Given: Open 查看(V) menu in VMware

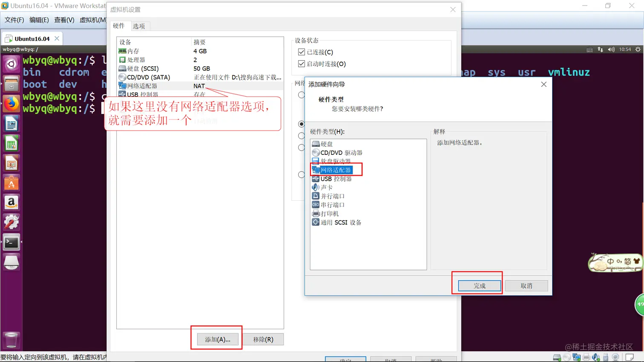Looking at the screenshot, I should (64, 20).
